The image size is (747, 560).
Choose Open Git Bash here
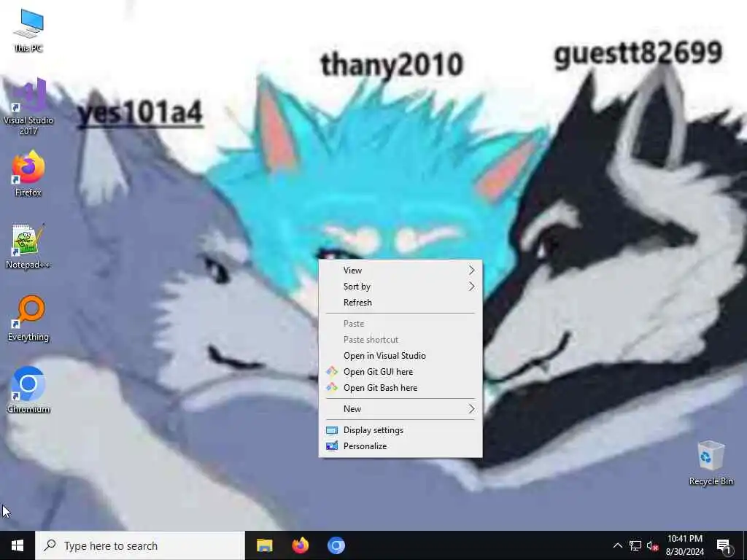pos(400,388)
